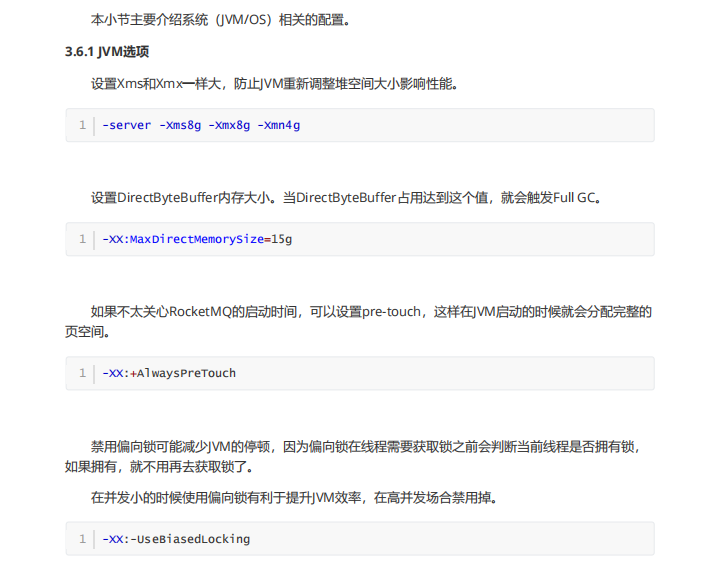Screen dimensions: 709x579
Task: Click line number 1 of the MaxDirectMemorySize block
Action: click(82, 239)
